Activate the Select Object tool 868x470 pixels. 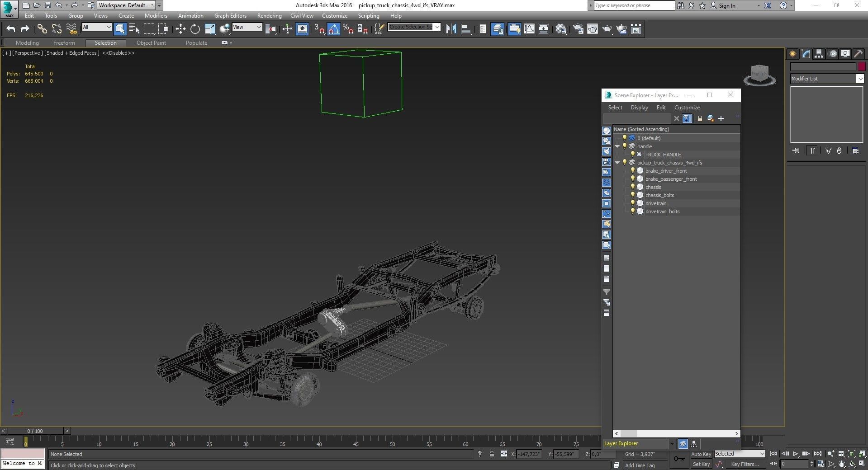coord(120,29)
